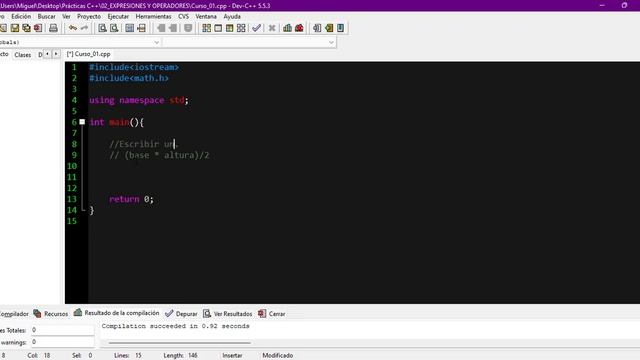Click the compile log horizontal scrollbar
Viewport: 640px width, 360px height.
point(180,343)
